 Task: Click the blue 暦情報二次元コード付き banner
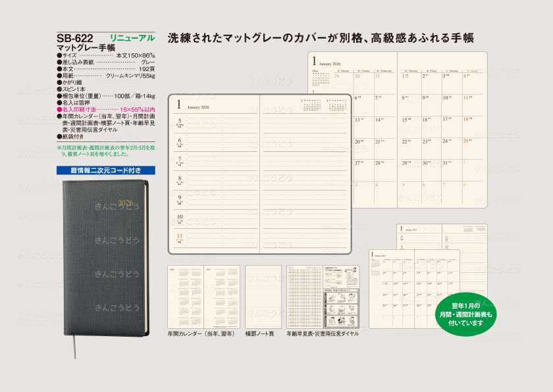(x=106, y=170)
